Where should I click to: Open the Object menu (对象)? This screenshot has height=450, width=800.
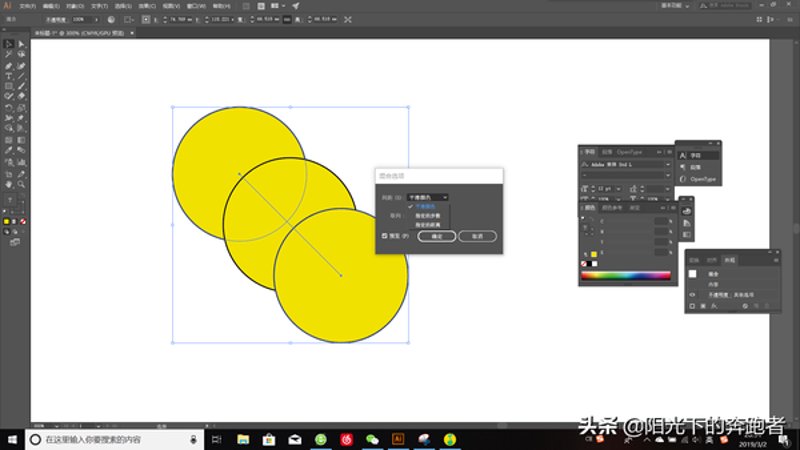tap(75, 6)
